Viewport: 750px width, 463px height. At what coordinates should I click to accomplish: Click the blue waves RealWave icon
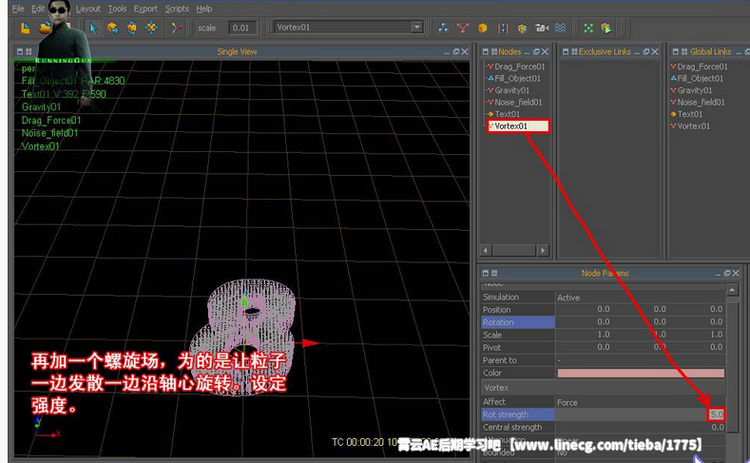(560, 28)
